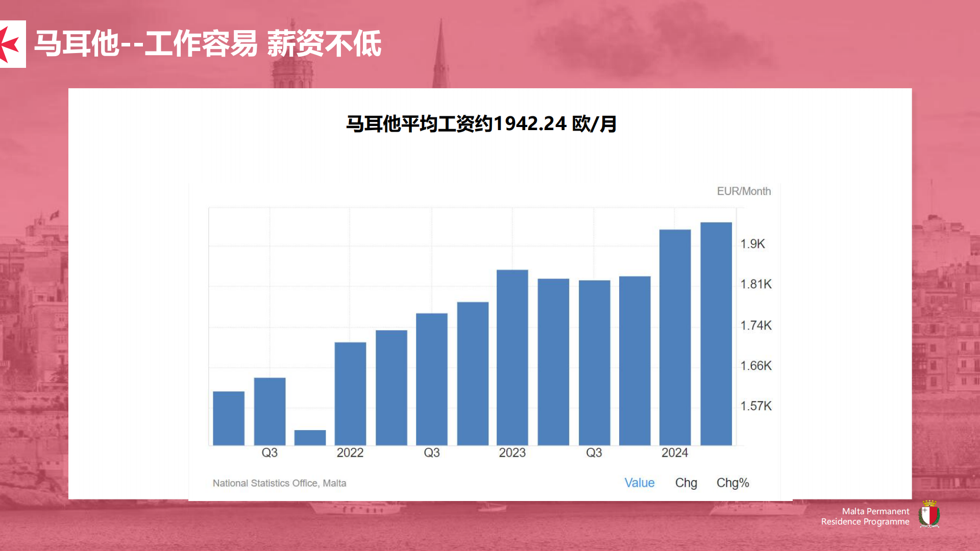Screen dimensions: 980x551
Task: Click the EUR/Month unit label
Action: point(744,191)
